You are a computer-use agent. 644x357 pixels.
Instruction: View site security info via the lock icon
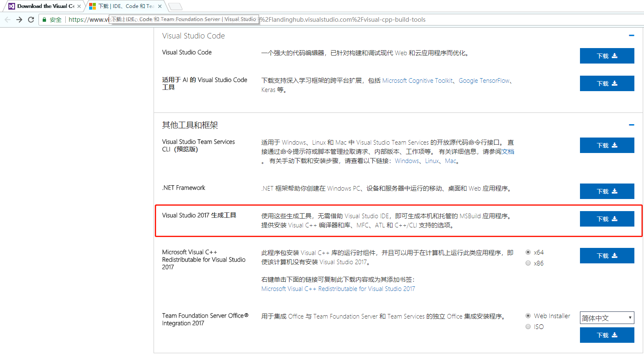coord(44,20)
